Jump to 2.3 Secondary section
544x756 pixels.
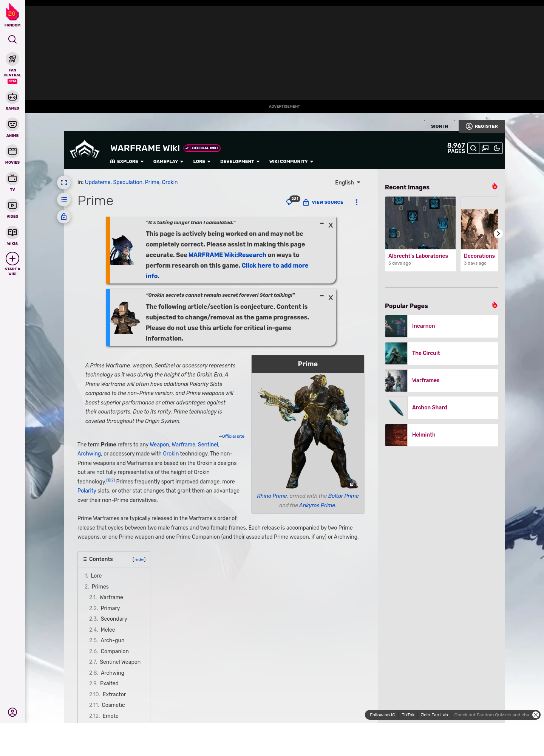pos(108,619)
